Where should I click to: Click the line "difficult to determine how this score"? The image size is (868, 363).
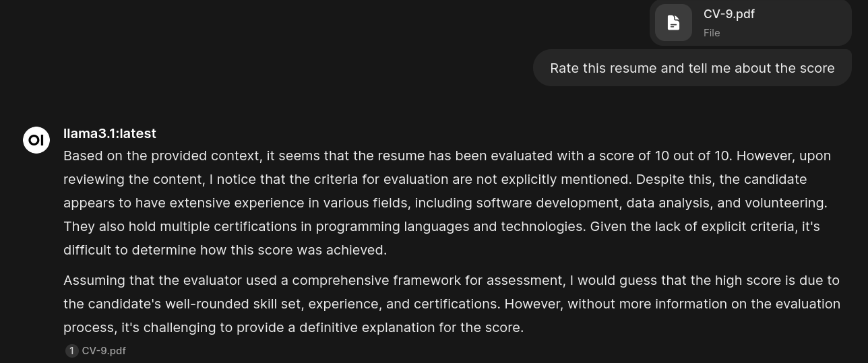click(x=224, y=250)
